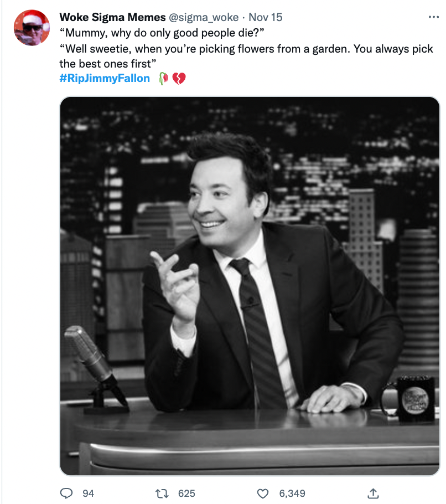This screenshot has width=446, height=504.
Task: Click the reply speech bubble icon
Action: [66, 493]
